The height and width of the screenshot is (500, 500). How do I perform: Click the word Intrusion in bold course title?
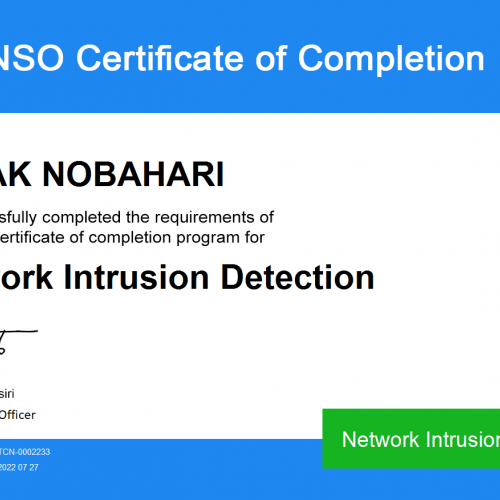pos(136,277)
